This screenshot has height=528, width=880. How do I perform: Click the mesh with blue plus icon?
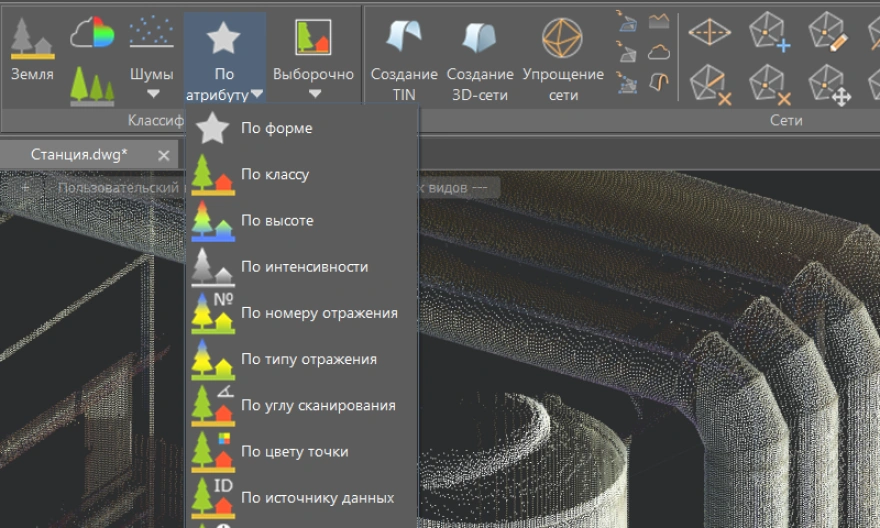pos(769,31)
